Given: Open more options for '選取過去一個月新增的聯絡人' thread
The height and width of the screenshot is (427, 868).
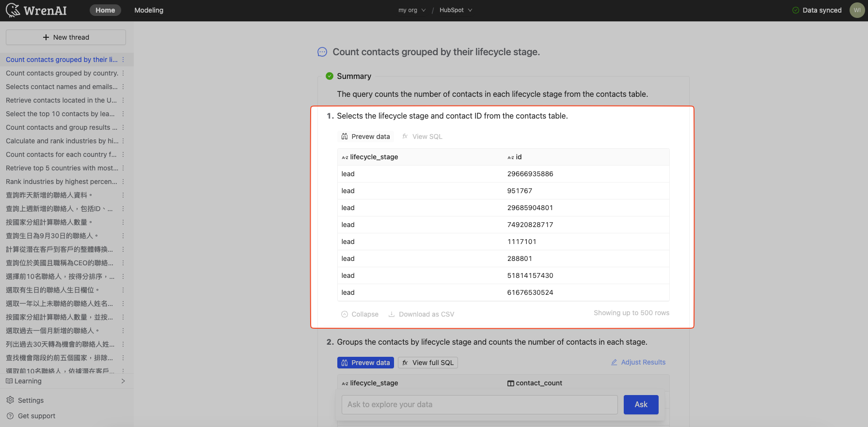Looking at the screenshot, I should 123,331.
